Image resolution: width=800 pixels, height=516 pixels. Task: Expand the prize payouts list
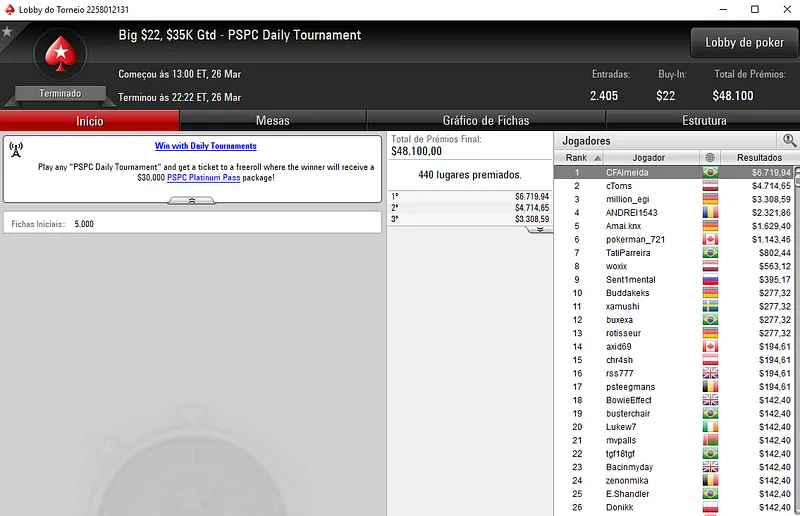(540, 230)
